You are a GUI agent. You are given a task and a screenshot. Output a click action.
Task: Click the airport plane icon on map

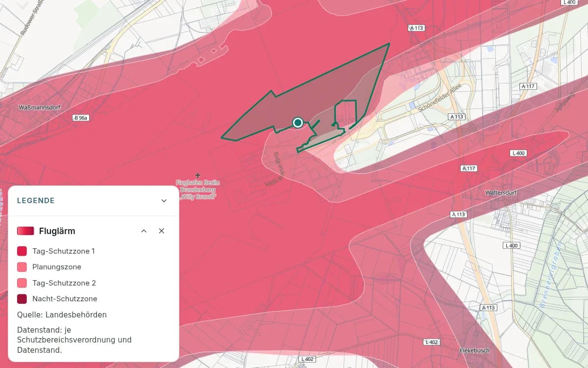point(197,175)
